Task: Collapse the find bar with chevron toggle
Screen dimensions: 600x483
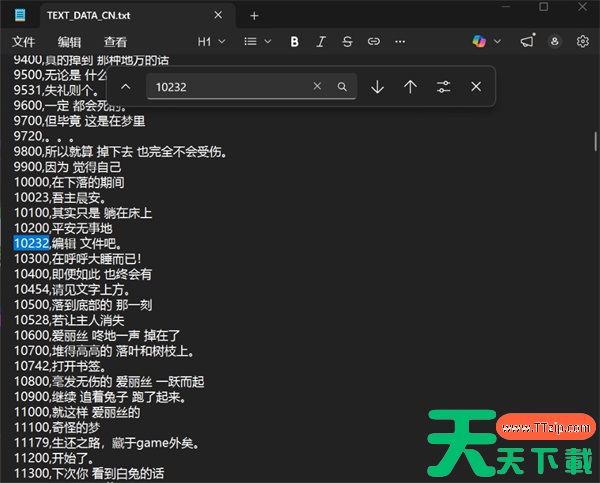Action: (126, 87)
